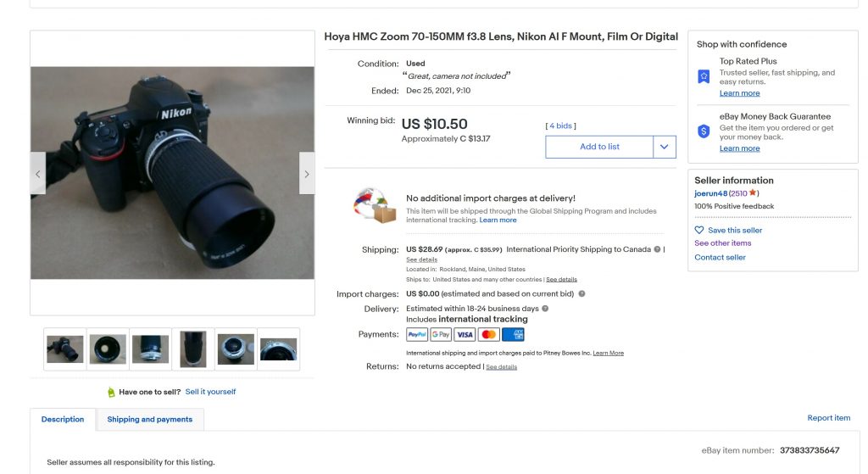Image resolution: width=868 pixels, height=474 pixels.
Task: Click the previous image arrow on photo
Action: click(x=38, y=174)
